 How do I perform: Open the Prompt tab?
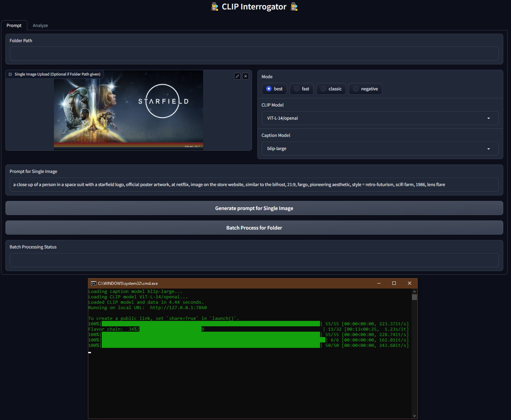pyautogui.click(x=14, y=26)
